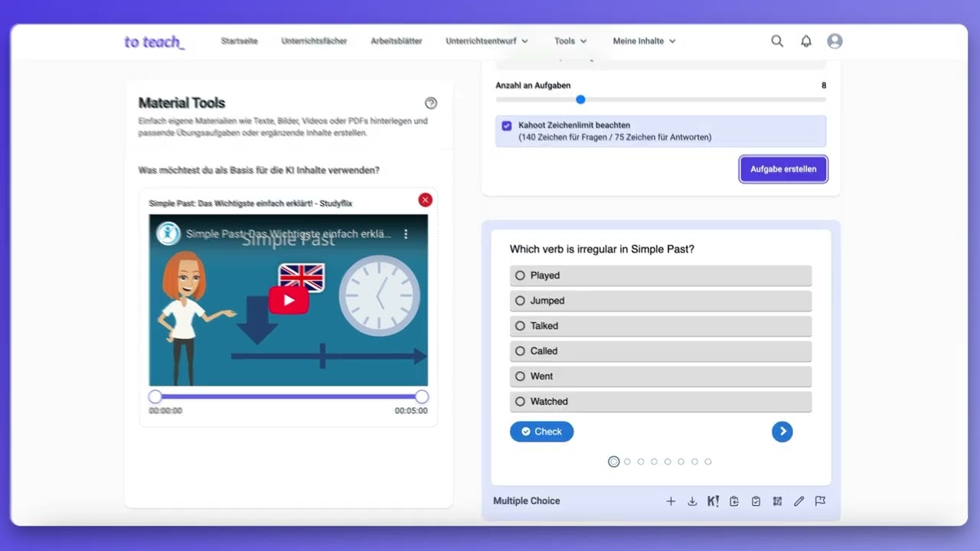Open Arbeitsblätter page
The width and height of the screenshot is (980, 551).
click(x=396, y=41)
